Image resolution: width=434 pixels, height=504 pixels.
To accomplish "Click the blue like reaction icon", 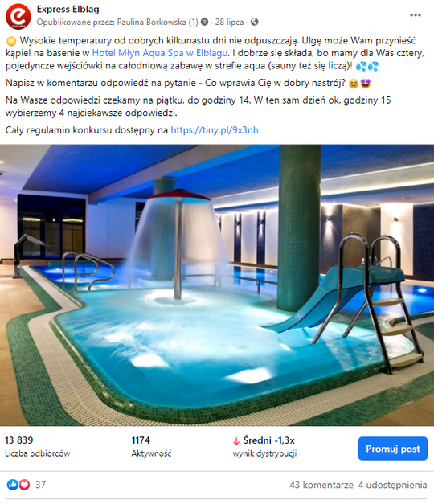I will (13, 485).
